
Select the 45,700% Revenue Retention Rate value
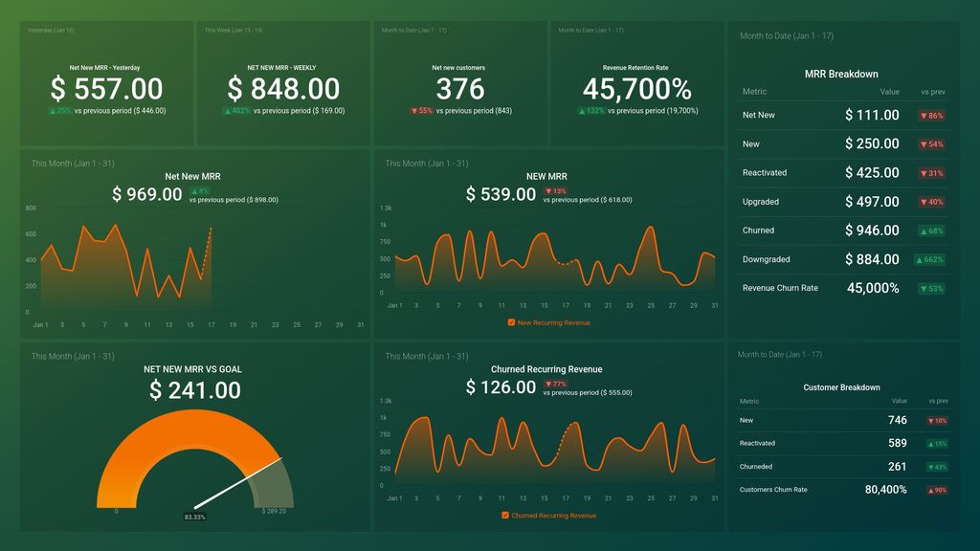636,89
